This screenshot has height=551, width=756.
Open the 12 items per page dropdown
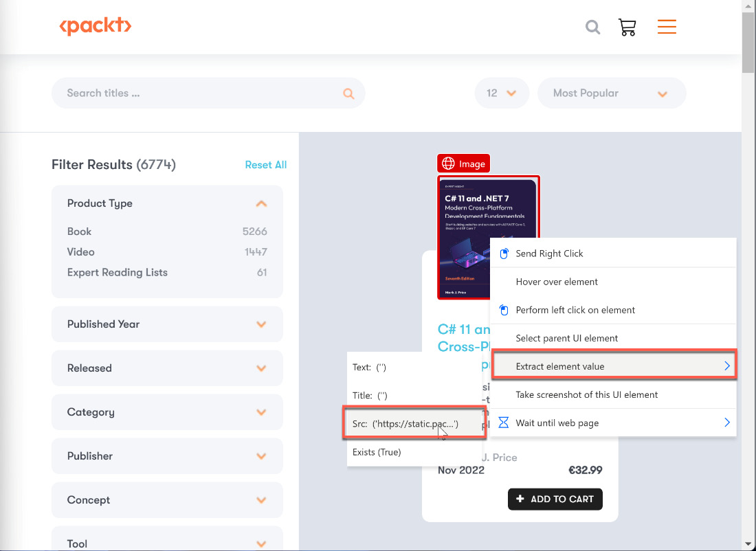[x=502, y=93]
